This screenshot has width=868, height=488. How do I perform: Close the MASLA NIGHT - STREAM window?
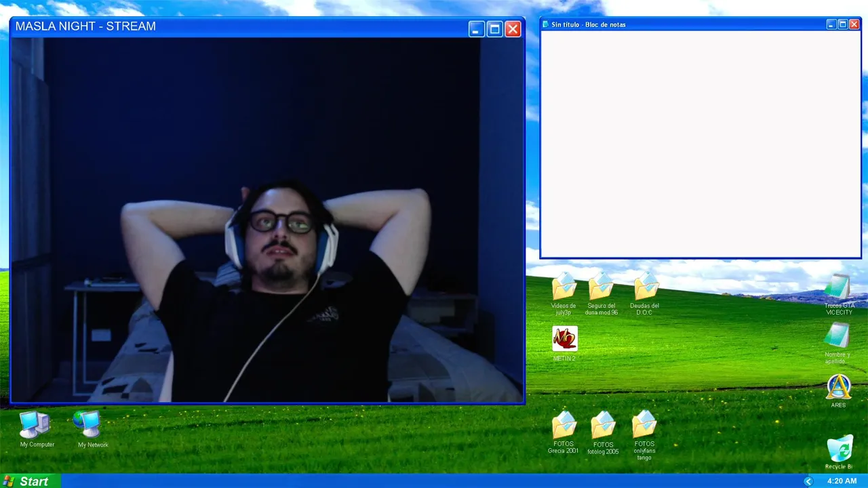point(513,29)
